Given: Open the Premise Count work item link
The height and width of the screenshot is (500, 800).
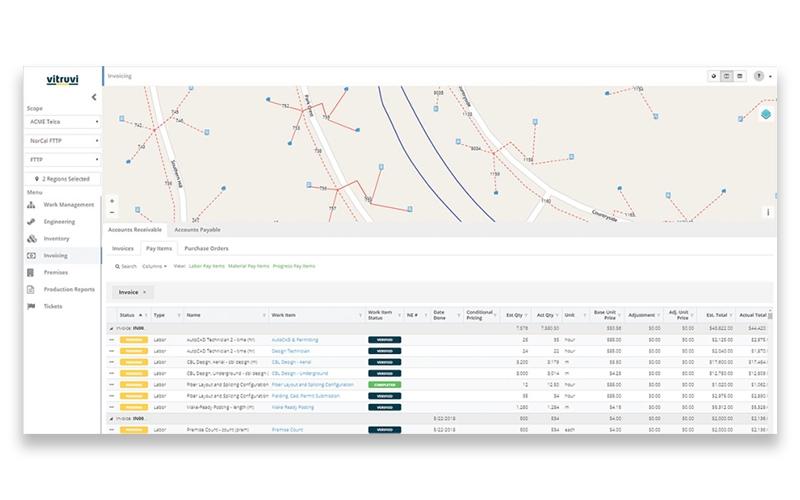Looking at the screenshot, I should pyautogui.click(x=287, y=430).
